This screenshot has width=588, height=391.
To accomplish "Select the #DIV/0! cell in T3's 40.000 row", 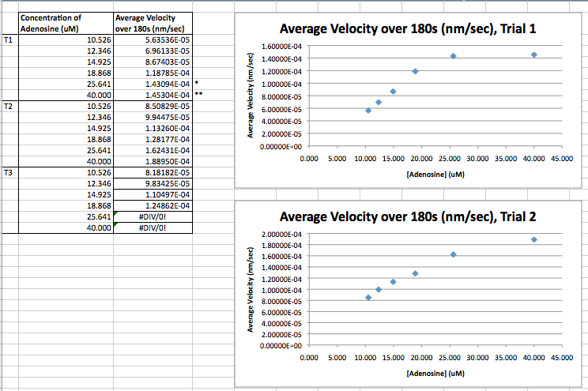I will (153, 227).
